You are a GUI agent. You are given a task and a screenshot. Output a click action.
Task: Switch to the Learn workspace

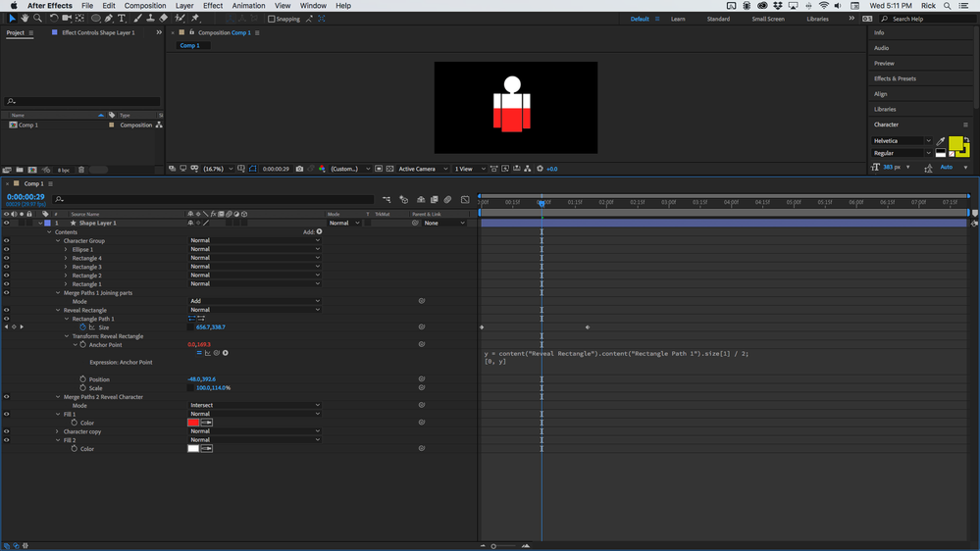[678, 20]
